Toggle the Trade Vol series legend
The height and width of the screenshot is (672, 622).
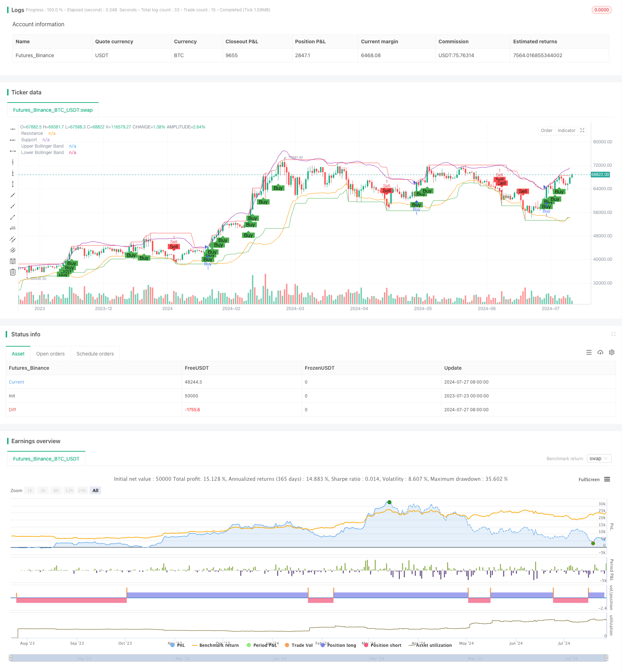pyautogui.click(x=299, y=645)
